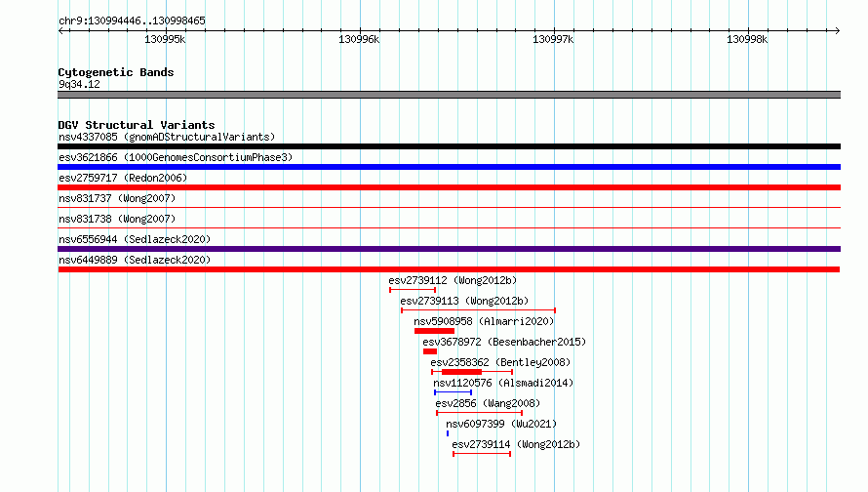Open the esv2856 (Wang2008) label
Image resolution: width=868 pixels, height=492 pixels.
pos(488,403)
